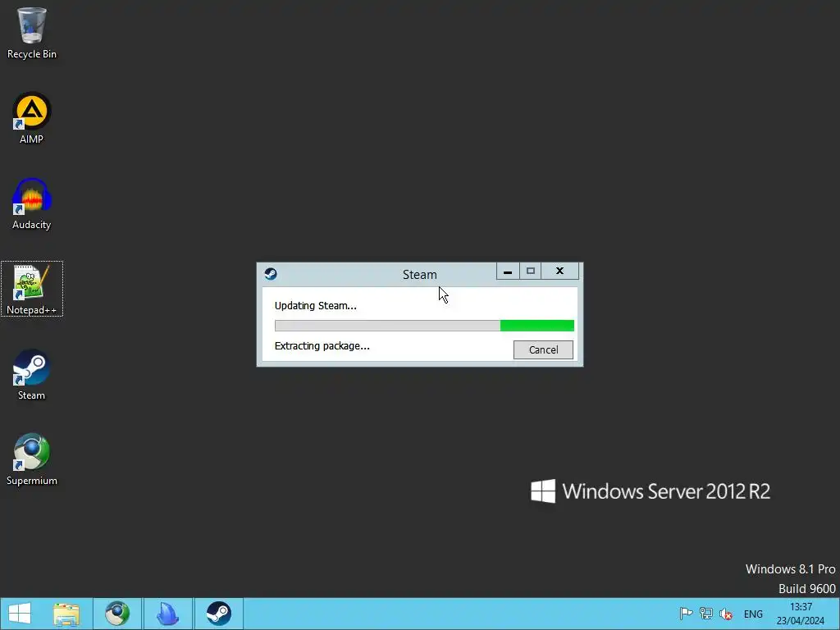This screenshot has width=840, height=630.
Task: Close the Steam update dialog
Action: [559, 271]
